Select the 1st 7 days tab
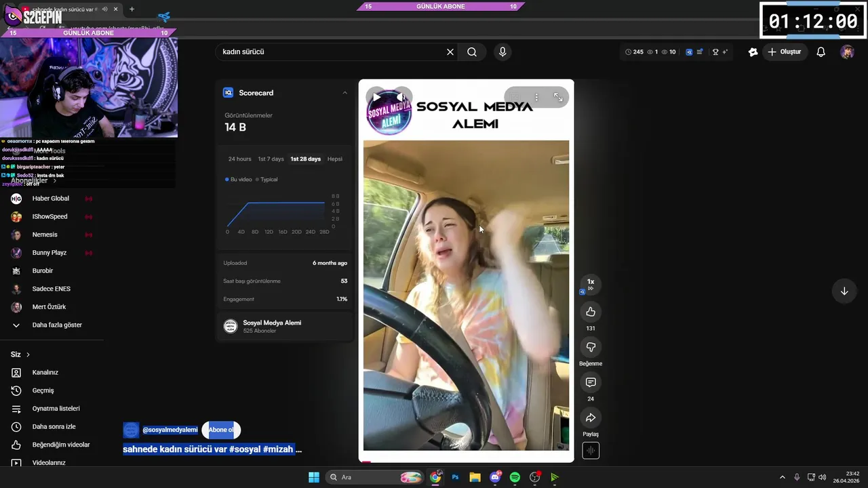 271,159
